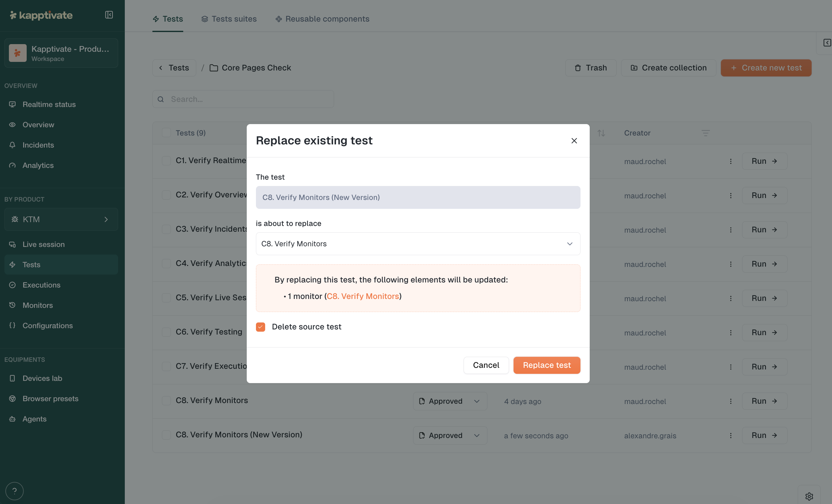Image resolution: width=832 pixels, height=504 pixels.
Task: Click the Create collection button
Action: coord(668,68)
